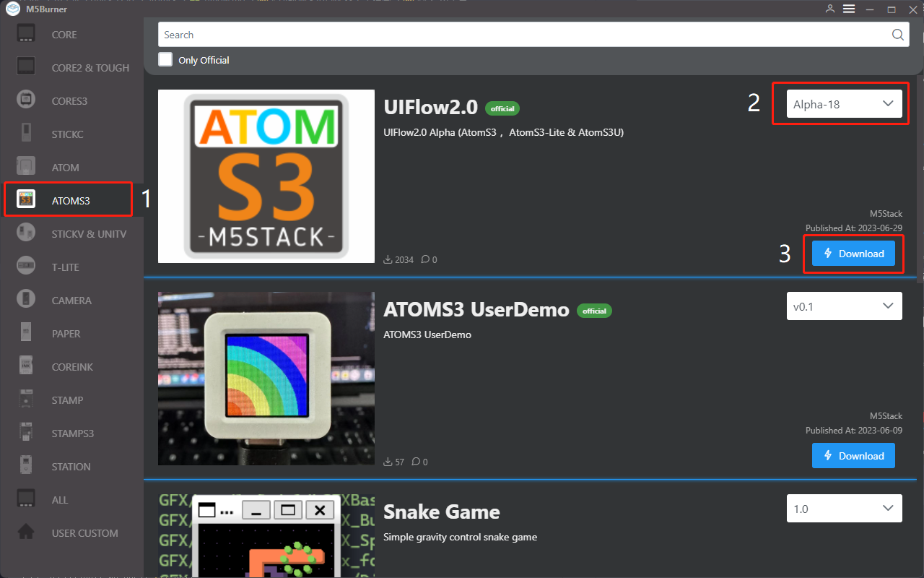Viewport: 924px width, 578px height.
Task: Click the search magnifier icon
Action: 897,35
